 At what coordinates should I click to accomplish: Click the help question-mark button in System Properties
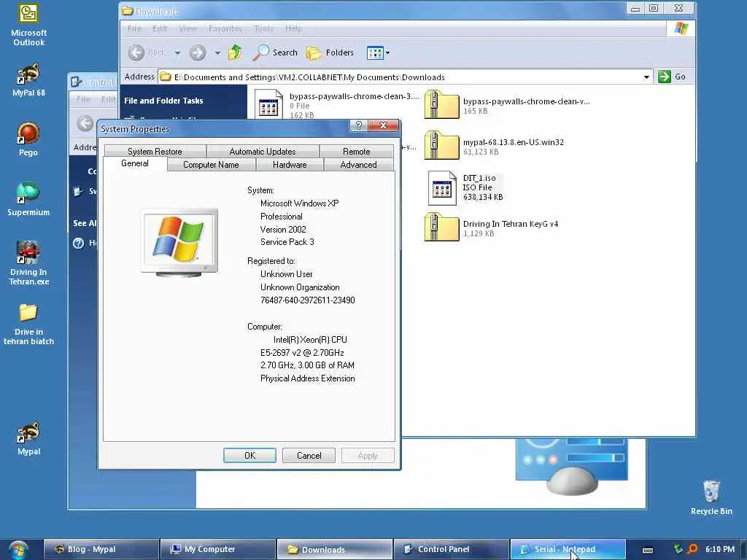[359, 125]
